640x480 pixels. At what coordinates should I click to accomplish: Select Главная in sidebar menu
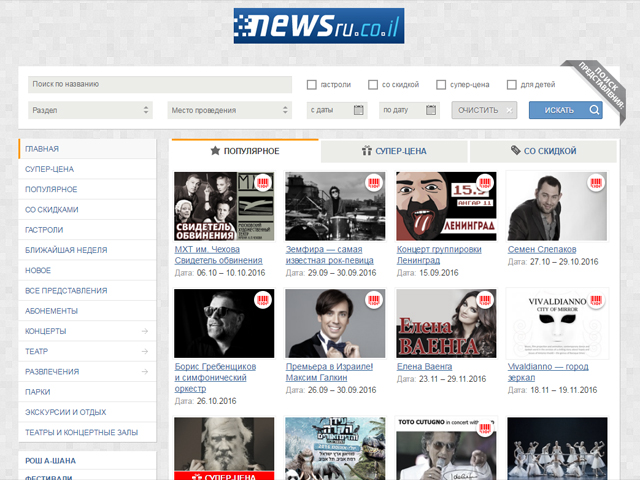tap(87, 149)
